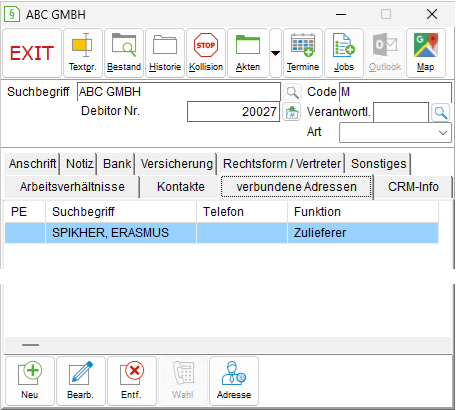Switch to the Kontakte tab
456x410 pixels.
[181, 187]
